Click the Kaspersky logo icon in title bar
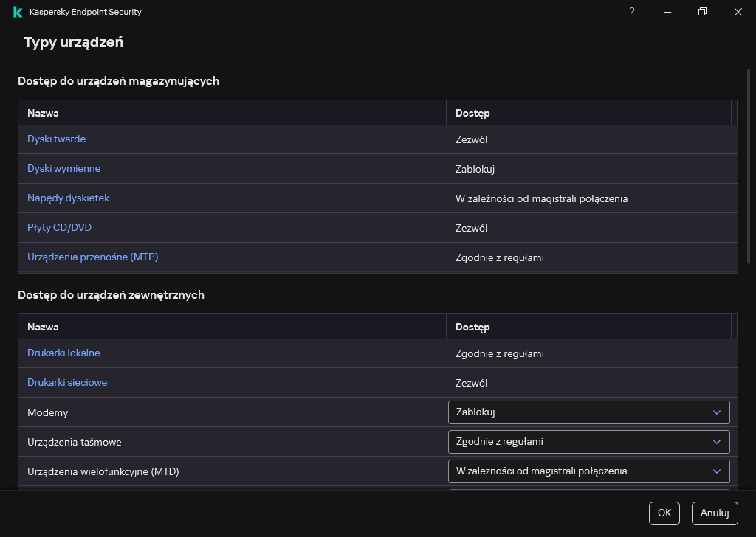This screenshot has width=756, height=537. [x=18, y=12]
